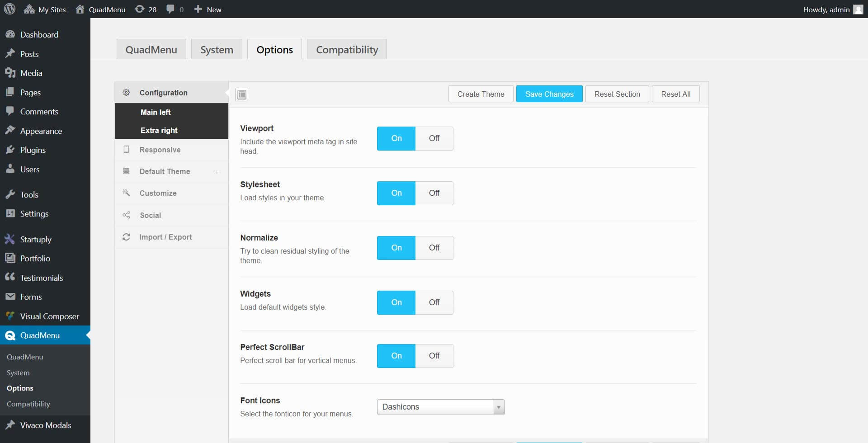Click Save Changes button
The width and height of the screenshot is (868, 443).
click(549, 94)
